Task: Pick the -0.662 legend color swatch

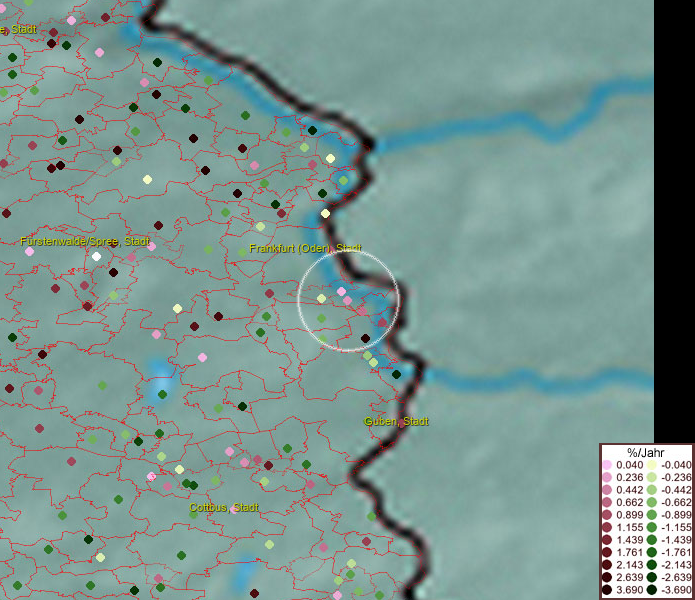Action: [x=652, y=503]
